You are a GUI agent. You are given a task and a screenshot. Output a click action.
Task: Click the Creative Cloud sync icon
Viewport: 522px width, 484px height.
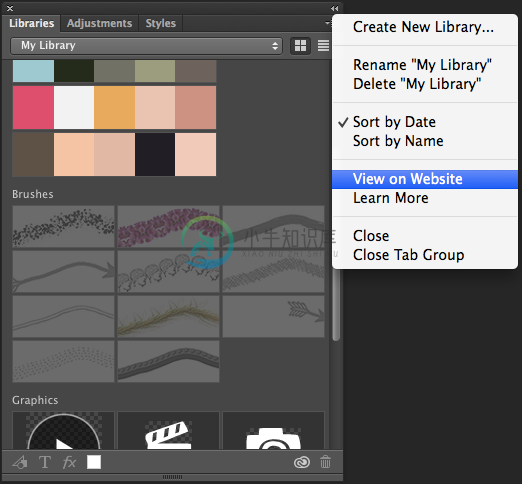click(x=302, y=462)
